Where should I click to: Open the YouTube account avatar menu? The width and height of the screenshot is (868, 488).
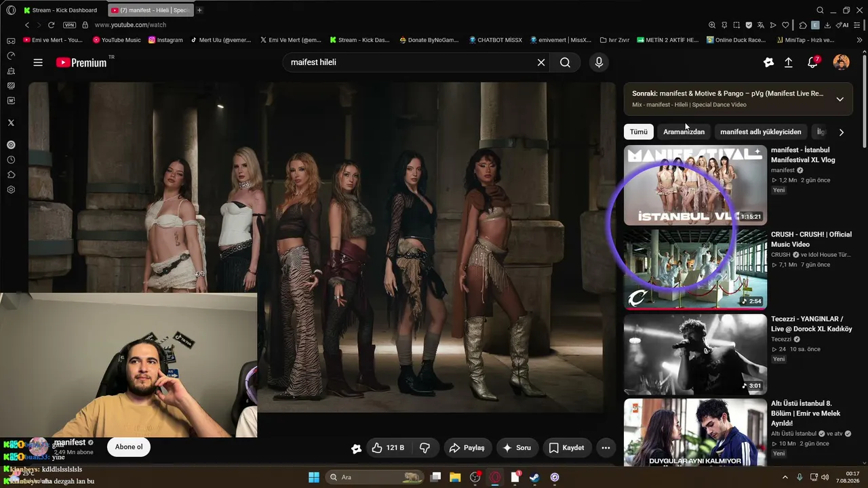842,62
